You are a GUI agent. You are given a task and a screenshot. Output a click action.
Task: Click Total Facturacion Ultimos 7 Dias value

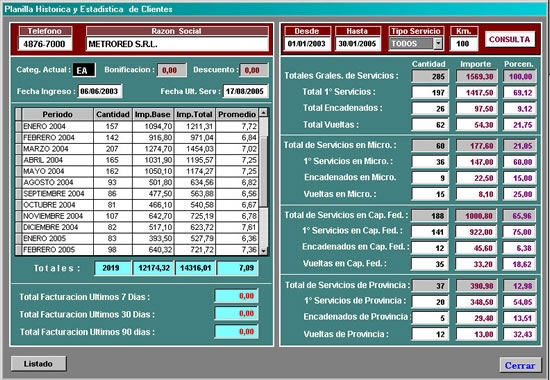pos(236,296)
